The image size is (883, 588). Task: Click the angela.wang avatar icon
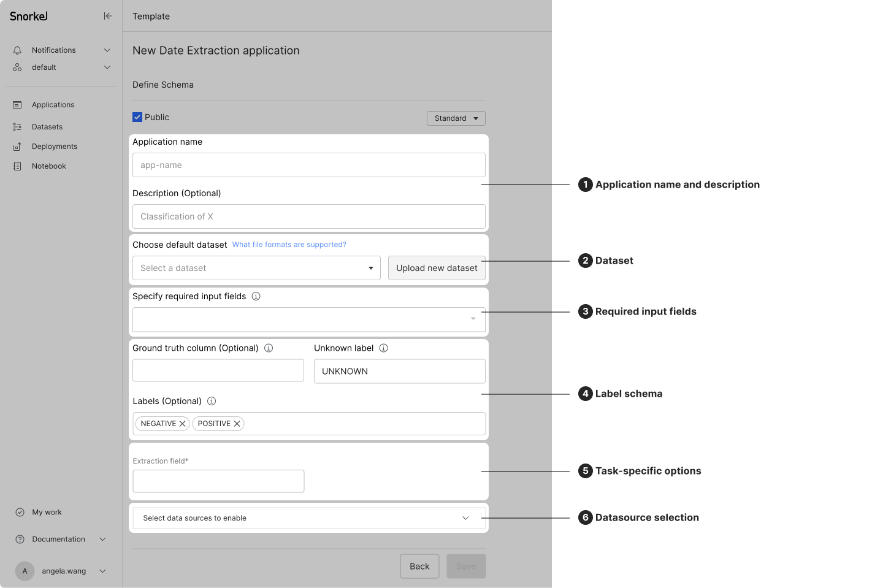pos(25,571)
